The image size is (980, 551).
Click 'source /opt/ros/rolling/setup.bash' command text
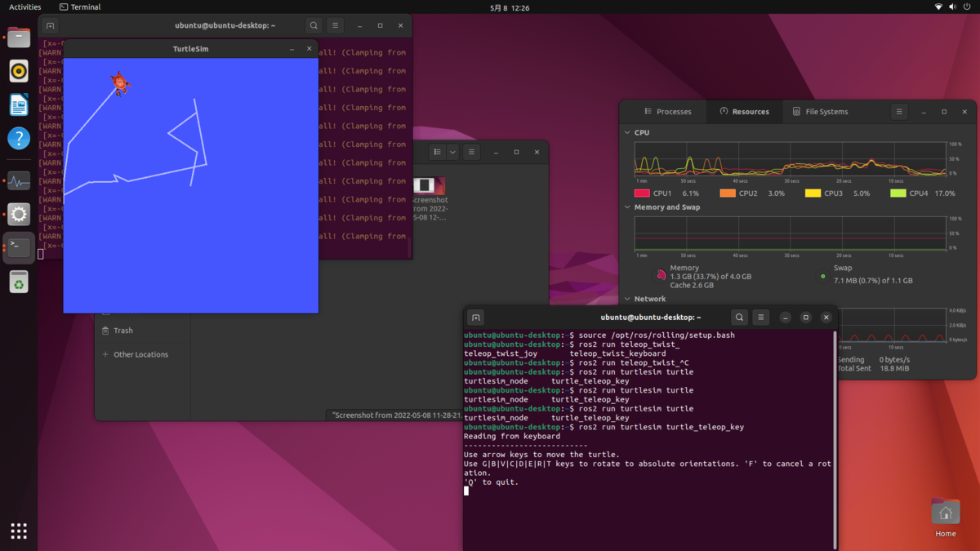pos(657,335)
